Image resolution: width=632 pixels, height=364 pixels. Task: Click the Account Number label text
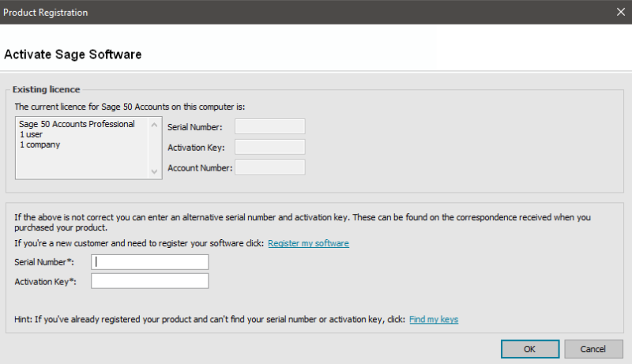point(200,167)
